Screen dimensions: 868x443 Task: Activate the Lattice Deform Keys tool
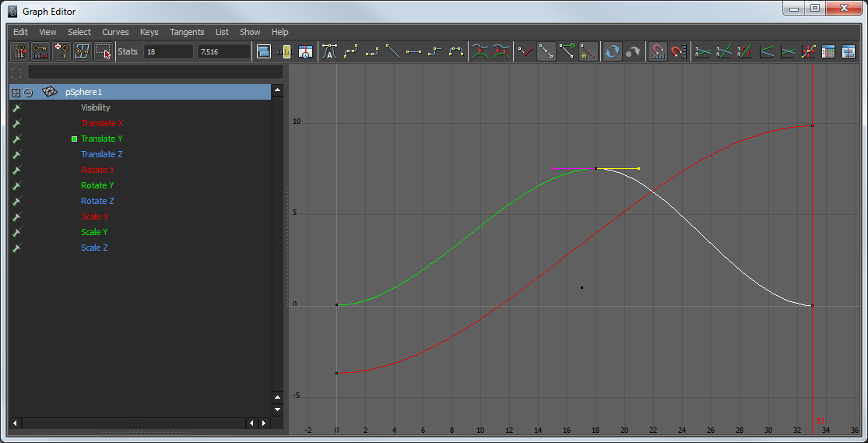[82, 52]
